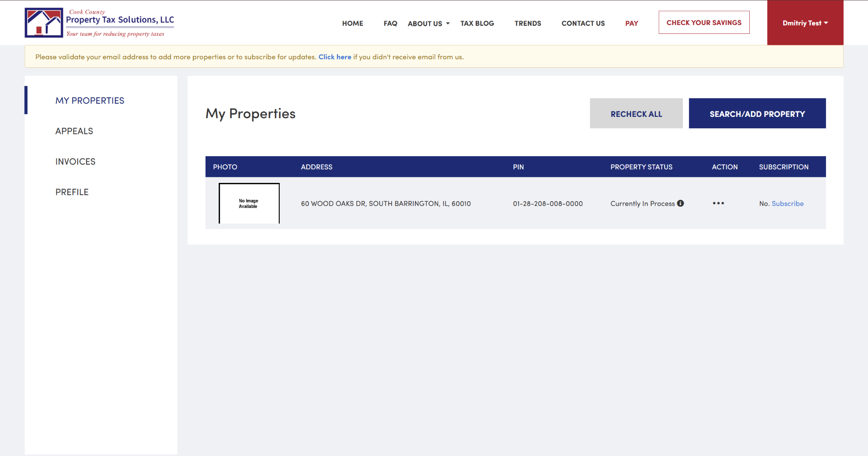Screen dimensions: 868x456
Task: Click the SUBSCRIPTION column header
Action: point(784,167)
